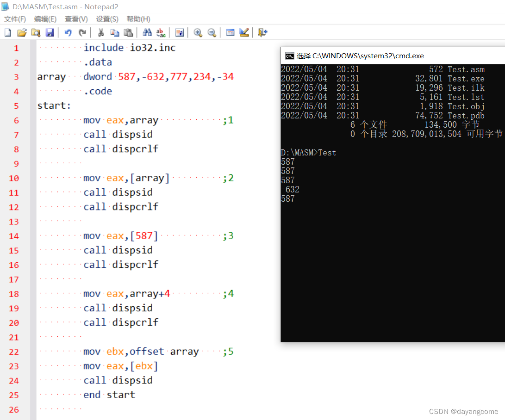
Task: Click the Notepad2 app icon in title bar
Action: click(6, 7)
